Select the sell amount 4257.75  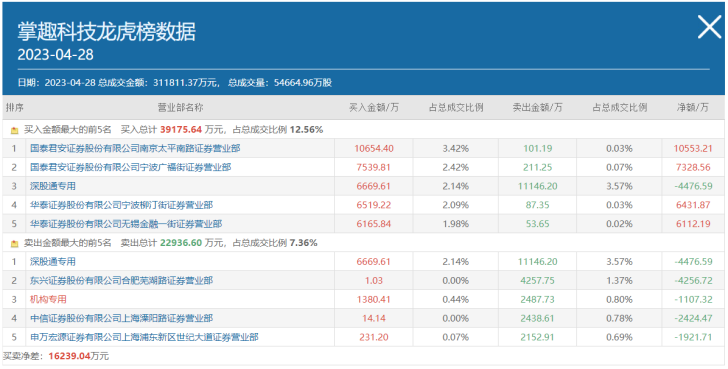coord(537,280)
